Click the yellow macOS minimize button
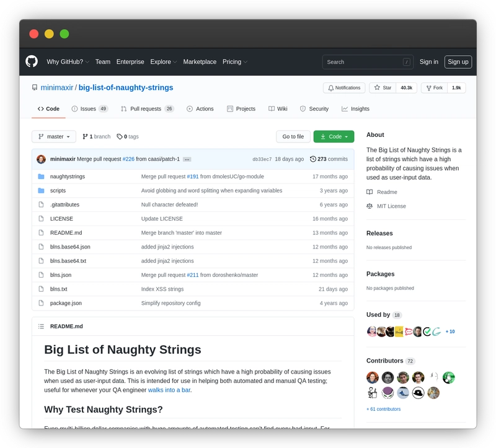The width and height of the screenshot is (496, 448). click(x=49, y=34)
